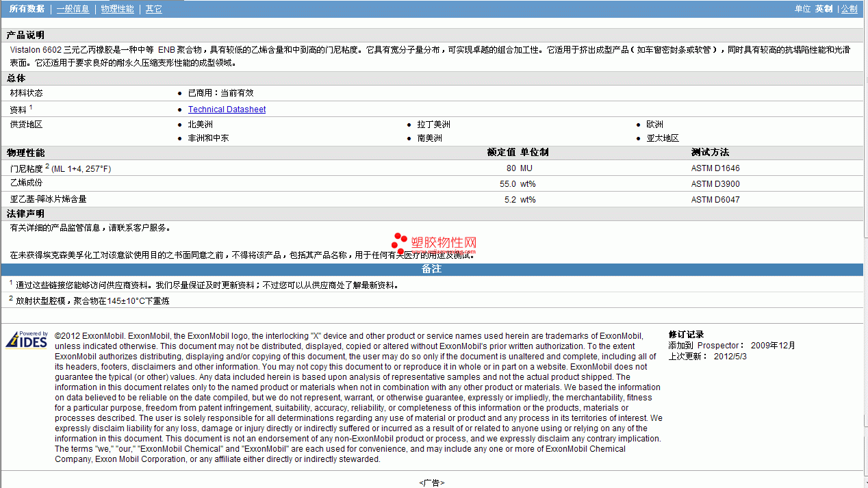Click the 测试方法 column header
868x488 pixels.
[710, 153]
